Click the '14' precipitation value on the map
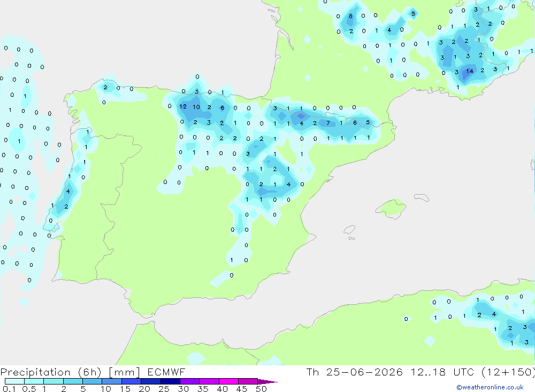Viewport: 535px width, 392px height. coord(470,71)
